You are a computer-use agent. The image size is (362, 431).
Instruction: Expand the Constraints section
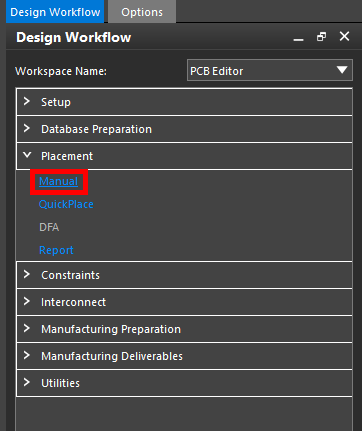click(x=184, y=275)
